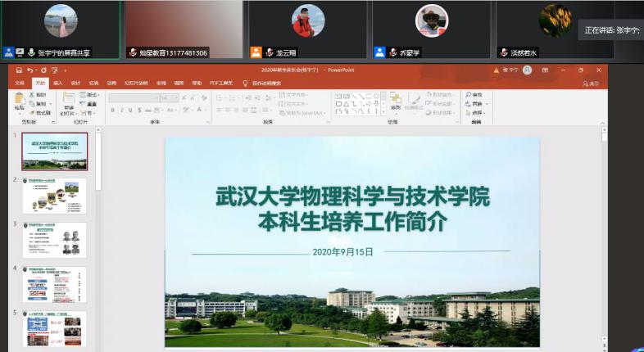Toggle Bold formatting button
This screenshot has width=644, height=352.
[112, 110]
